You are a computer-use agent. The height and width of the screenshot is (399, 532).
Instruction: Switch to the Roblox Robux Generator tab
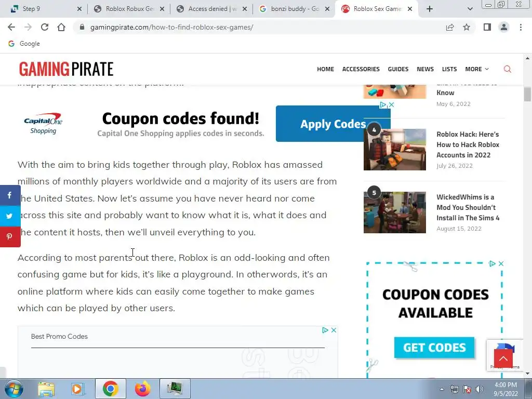129,9
